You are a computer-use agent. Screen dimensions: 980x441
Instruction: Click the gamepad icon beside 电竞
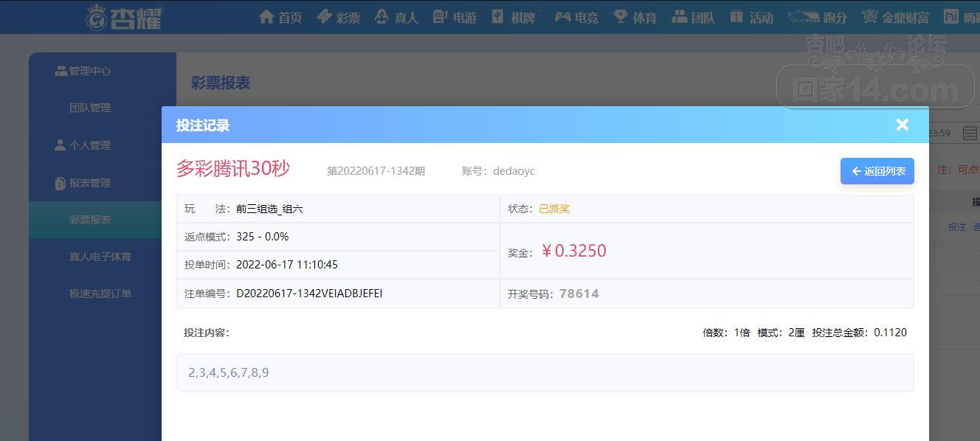pos(562,16)
